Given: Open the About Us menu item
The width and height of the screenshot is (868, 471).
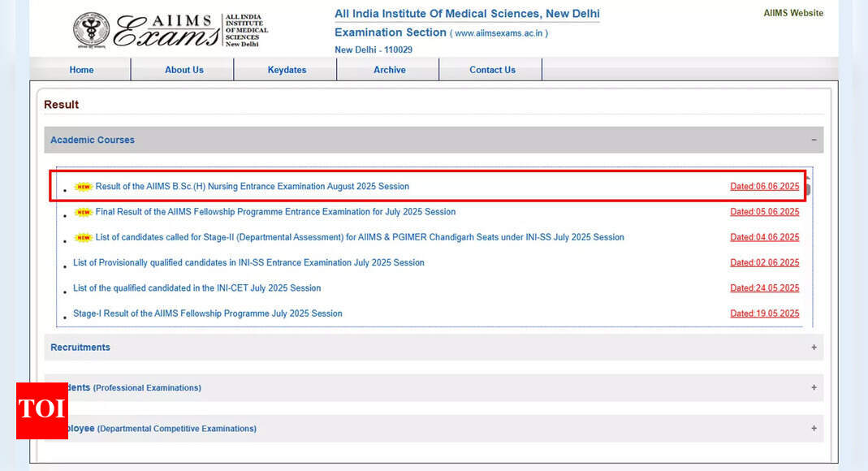Looking at the screenshot, I should coord(184,70).
